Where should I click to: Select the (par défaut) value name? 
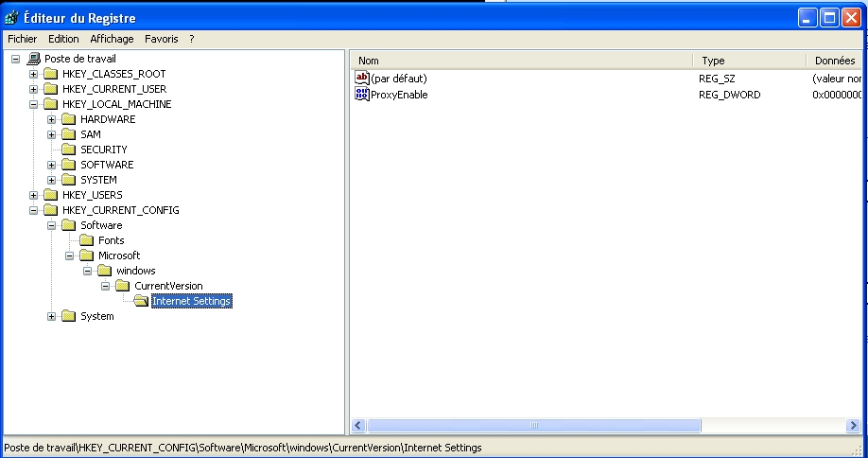coord(399,79)
